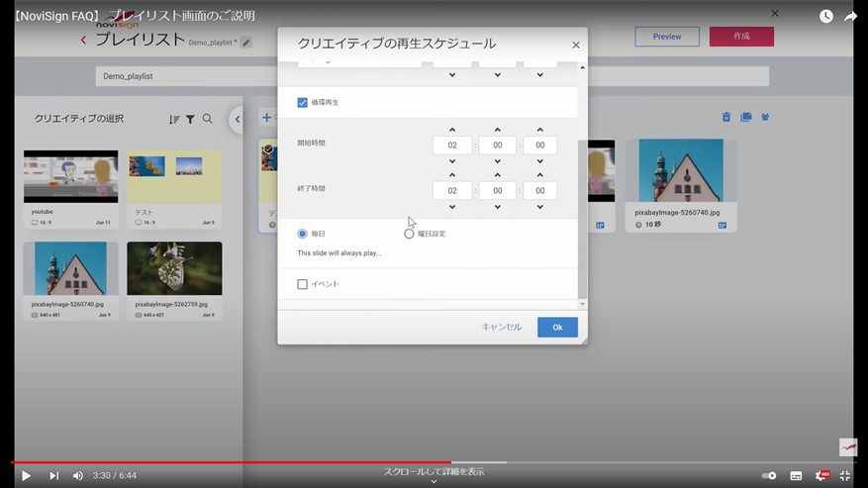This screenshot has width=868, height=488.
Task: Click the キャンセル button
Action: coord(501,327)
